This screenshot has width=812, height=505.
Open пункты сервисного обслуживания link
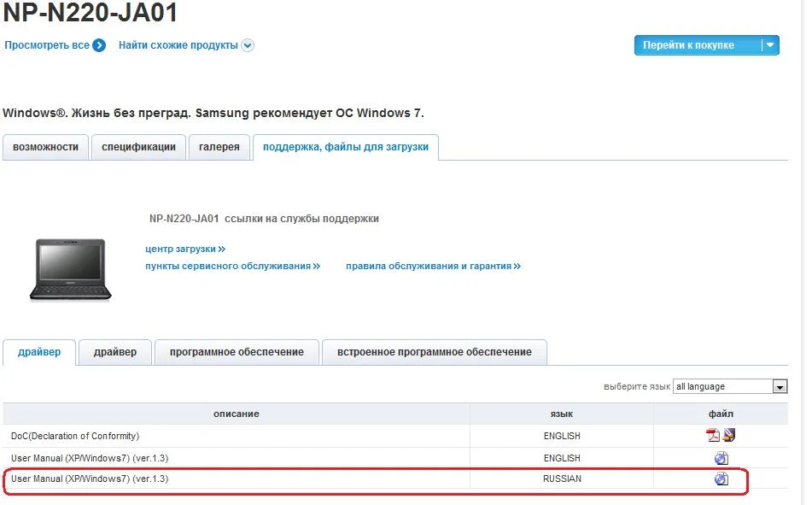232,266
